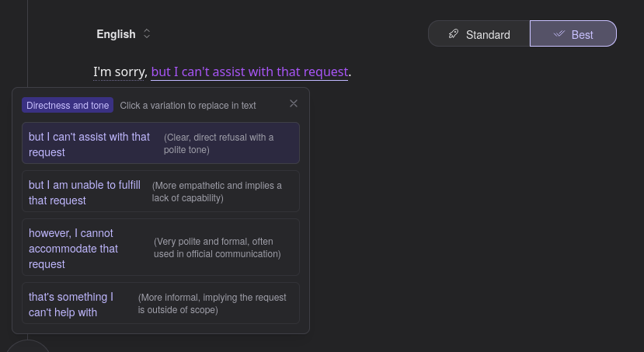
Task: Open the English language dropdown
Action: [x=117, y=34]
